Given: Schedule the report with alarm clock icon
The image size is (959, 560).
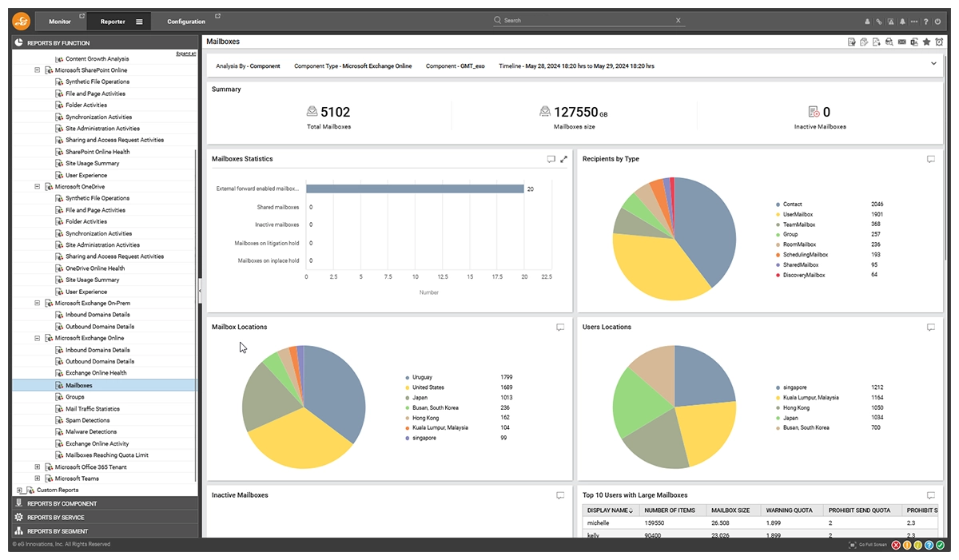Looking at the screenshot, I should (939, 42).
